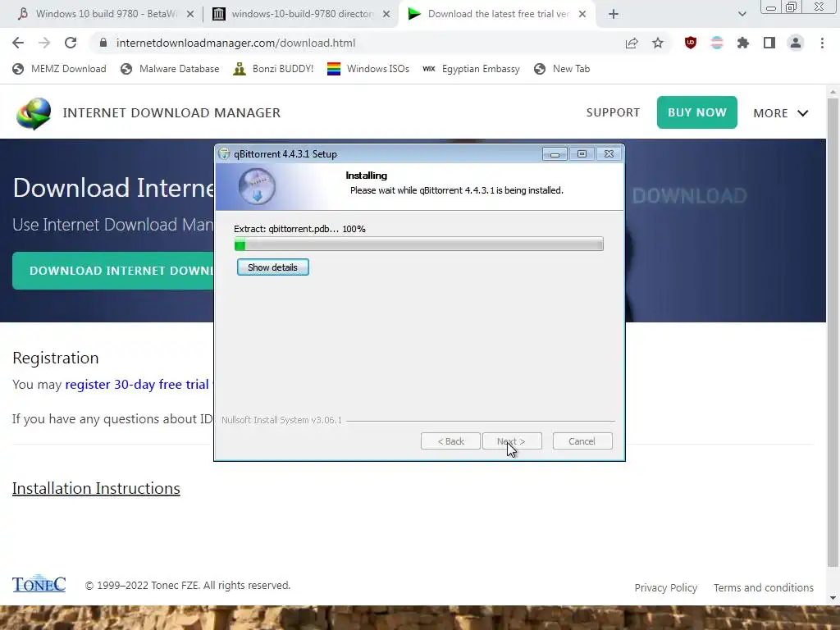Open the Egyptian Embassy bookmark
The width and height of the screenshot is (840, 630).
point(471,69)
